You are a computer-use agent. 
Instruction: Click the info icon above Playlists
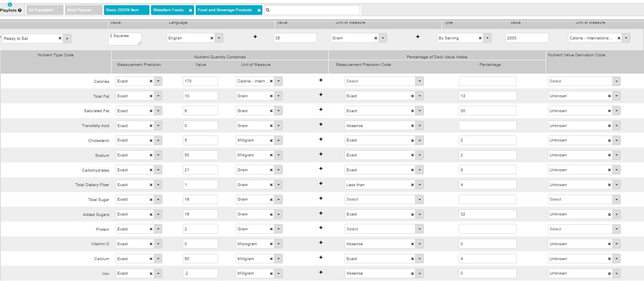[10, 4]
